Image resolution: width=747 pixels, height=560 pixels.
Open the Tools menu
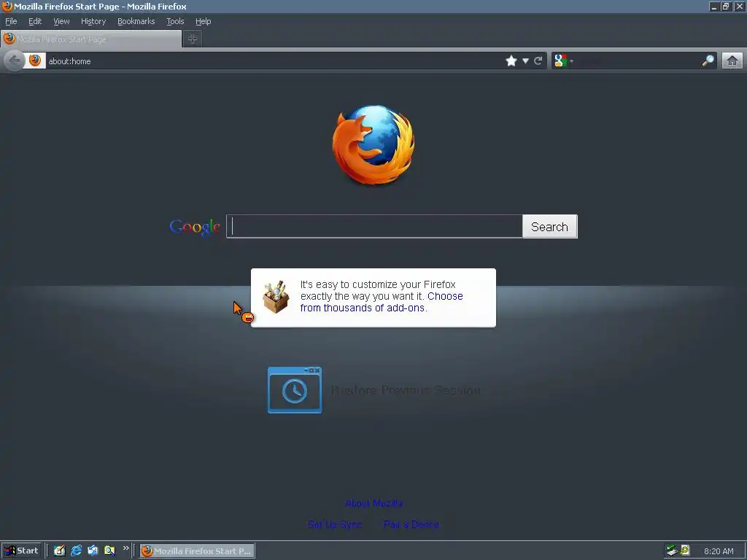pyautogui.click(x=175, y=21)
